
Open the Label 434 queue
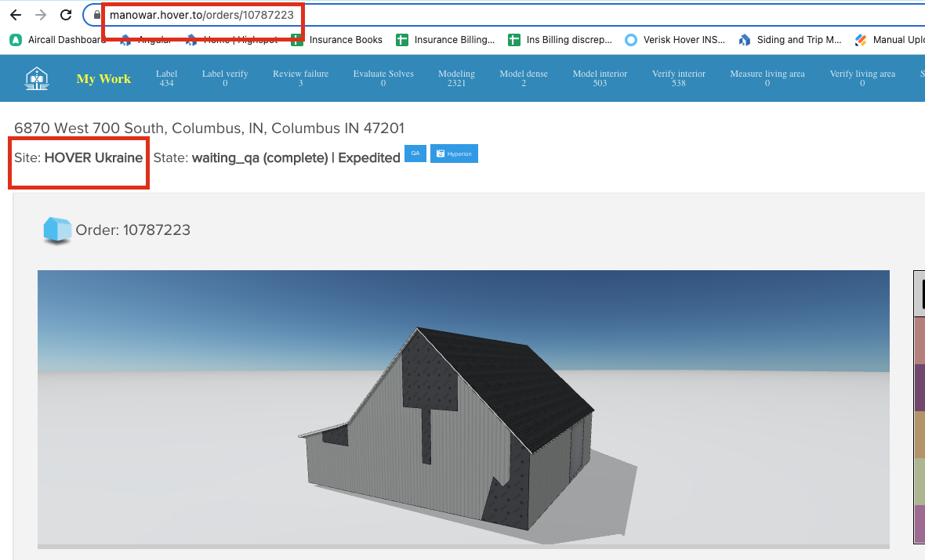[x=166, y=78]
